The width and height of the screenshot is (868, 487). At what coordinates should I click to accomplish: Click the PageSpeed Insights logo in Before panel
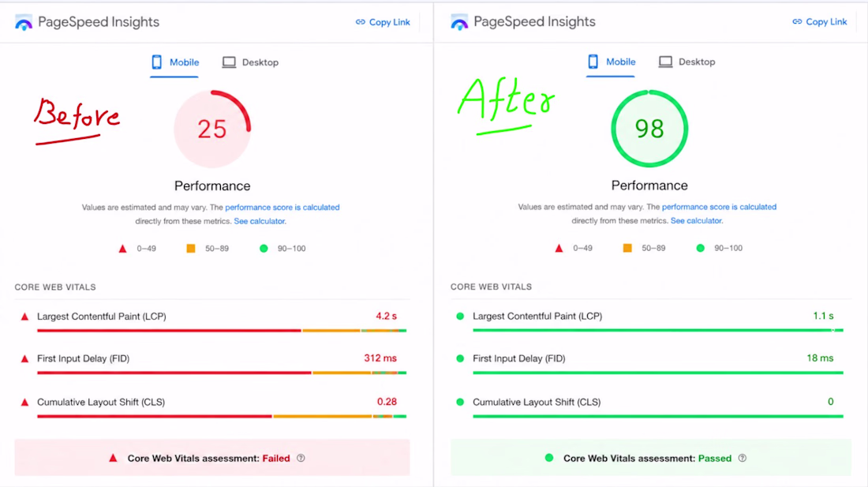pyautogui.click(x=23, y=23)
